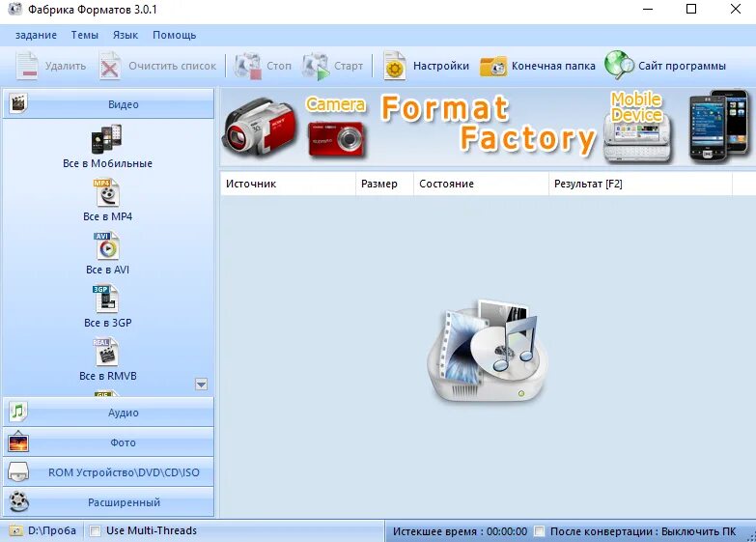Click the Состояние column header
Viewport: 756px width, 542px height.
[481, 184]
